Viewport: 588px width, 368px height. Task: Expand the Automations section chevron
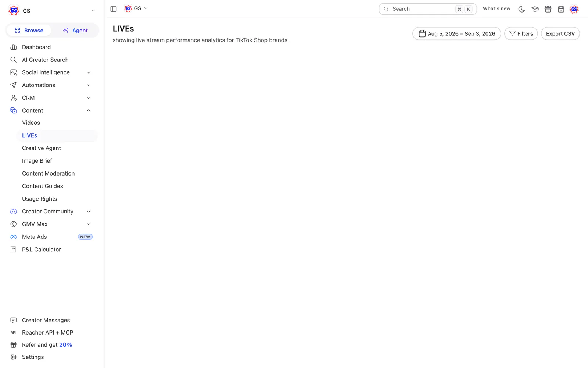tap(89, 85)
